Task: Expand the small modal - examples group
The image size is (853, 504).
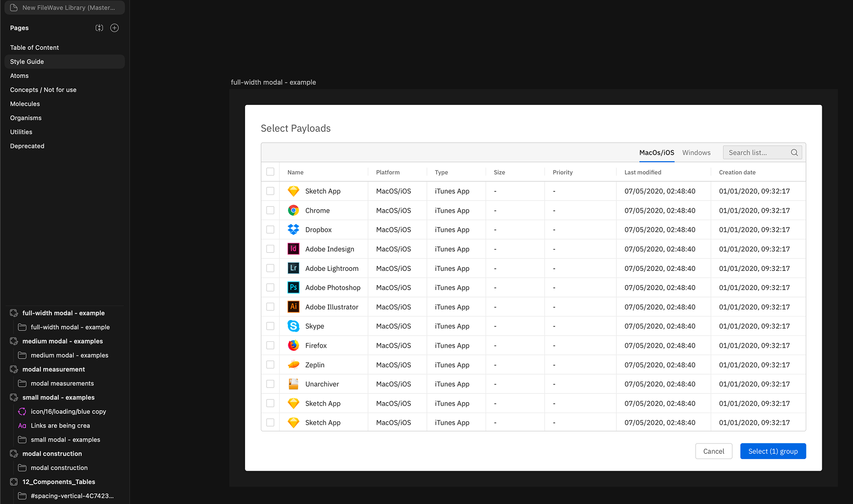Action: click(x=13, y=397)
